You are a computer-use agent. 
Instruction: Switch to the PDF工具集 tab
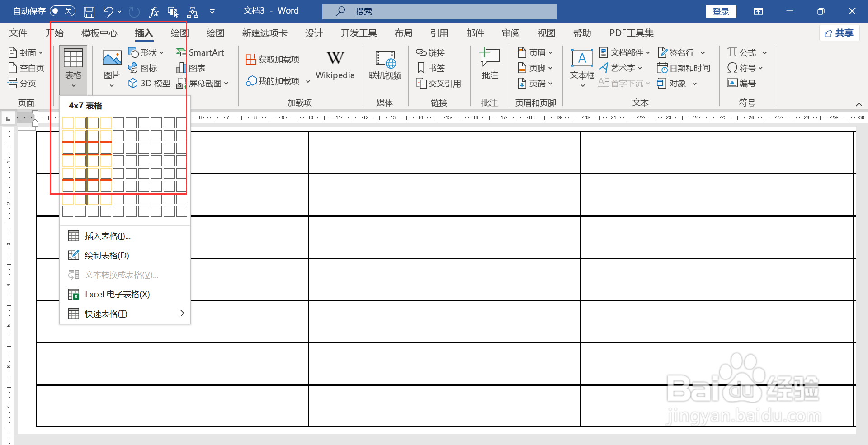(631, 33)
